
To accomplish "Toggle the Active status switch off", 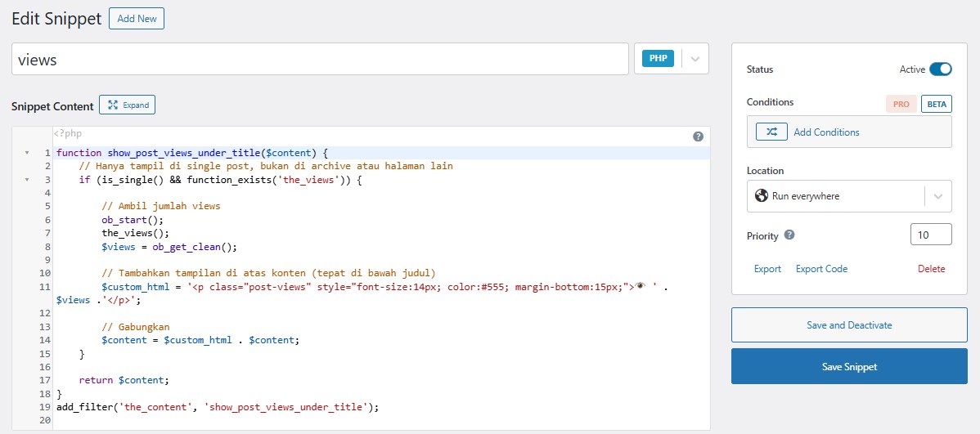I will pos(940,69).
